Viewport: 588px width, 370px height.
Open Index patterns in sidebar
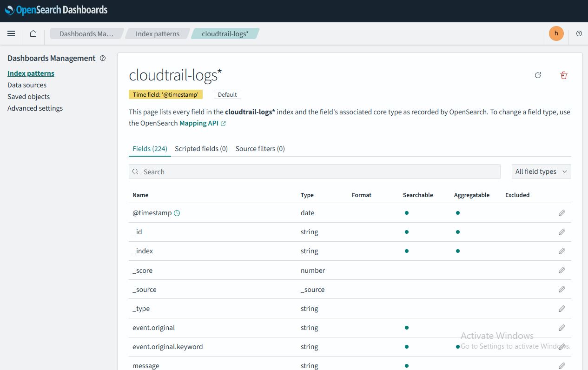tap(31, 73)
